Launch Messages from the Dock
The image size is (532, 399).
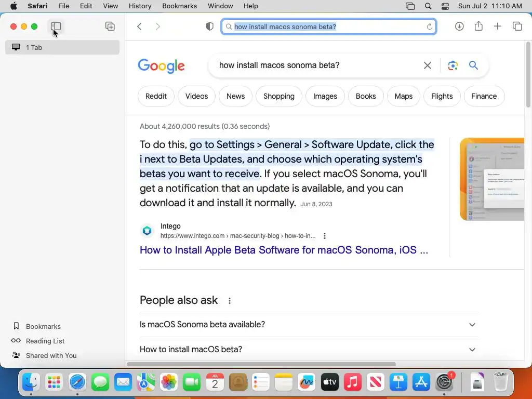(100, 382)
